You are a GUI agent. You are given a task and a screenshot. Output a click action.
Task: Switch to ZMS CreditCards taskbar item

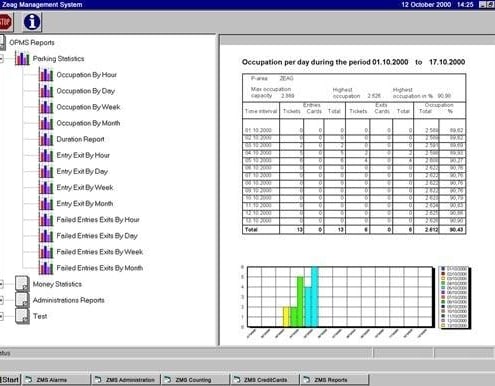point(265,380)
